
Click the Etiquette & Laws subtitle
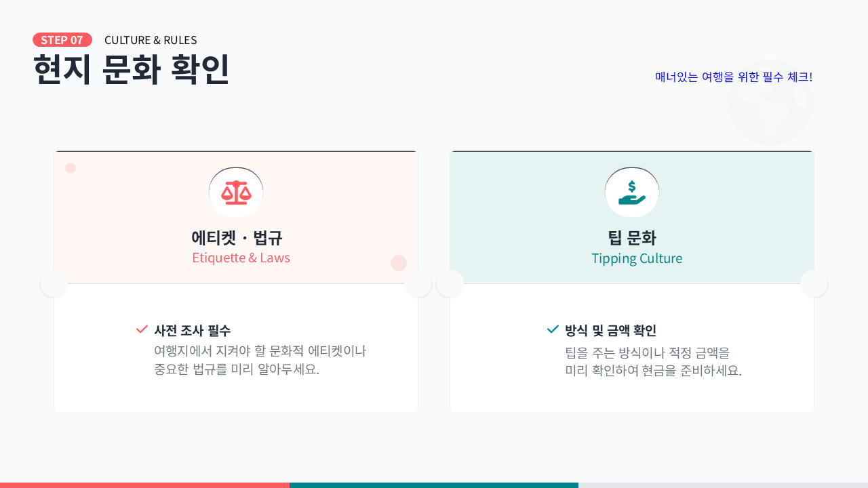241,258
